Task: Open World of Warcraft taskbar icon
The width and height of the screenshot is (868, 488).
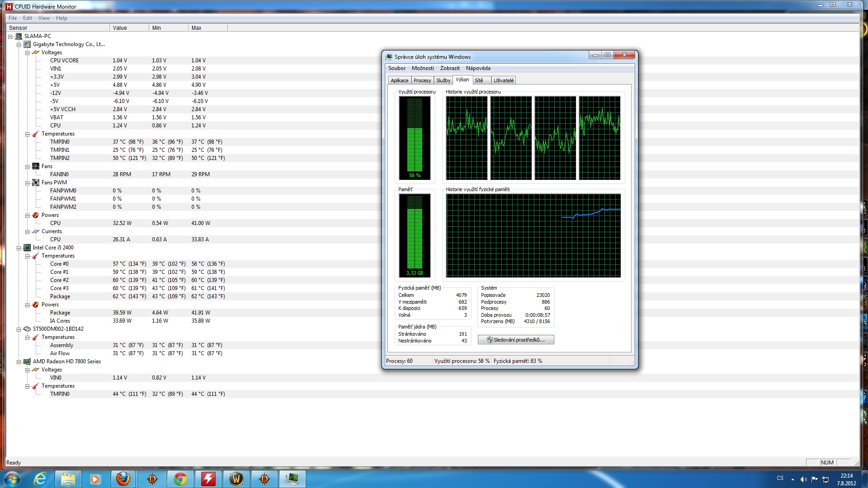Action: (x=236, y=479)
